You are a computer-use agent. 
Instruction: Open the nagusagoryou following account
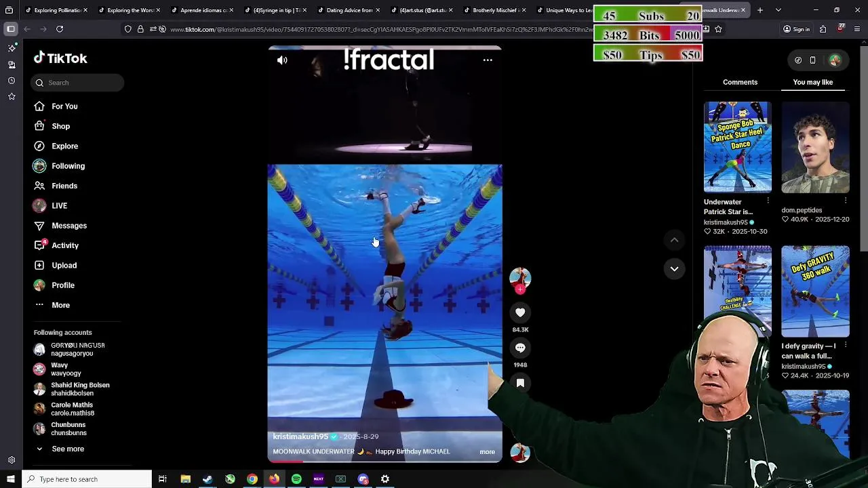click(x=69, y=350)
